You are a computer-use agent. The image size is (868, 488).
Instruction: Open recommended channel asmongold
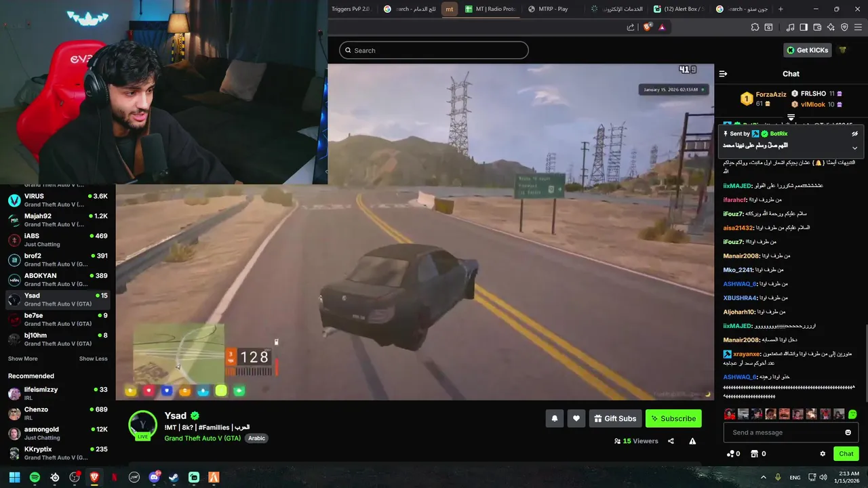(x=58, y=433)
